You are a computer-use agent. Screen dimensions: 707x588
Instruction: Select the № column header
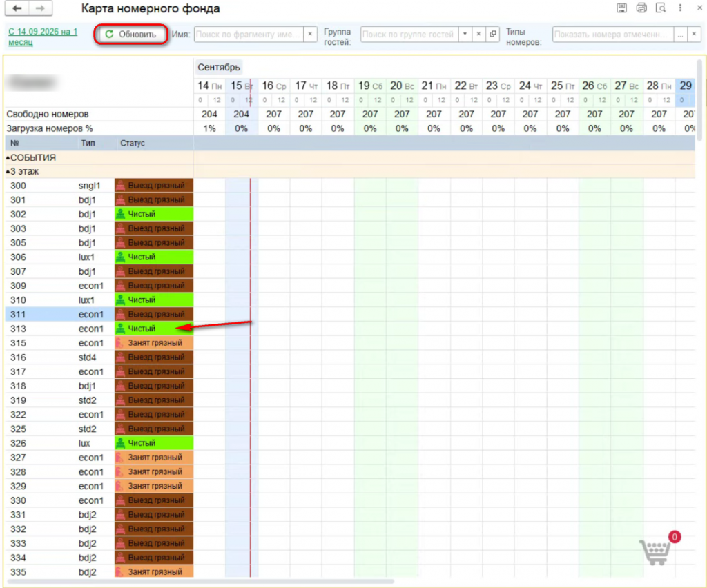point(15,143)
